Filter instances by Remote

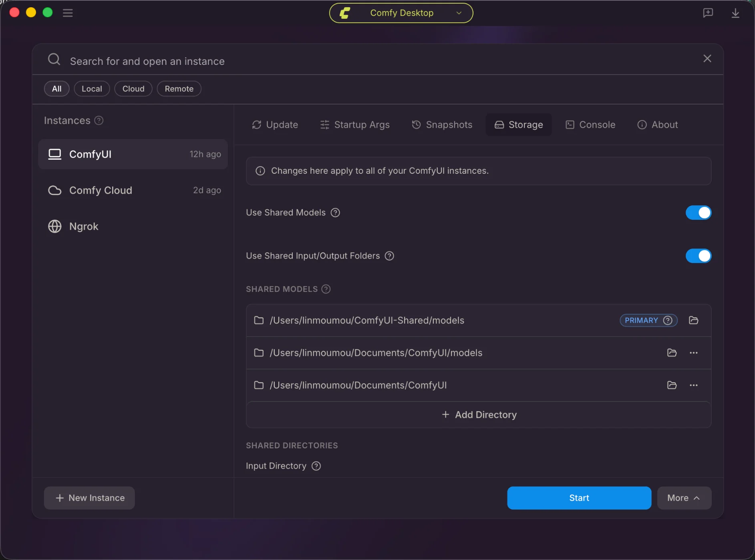(x=179, y=88)
